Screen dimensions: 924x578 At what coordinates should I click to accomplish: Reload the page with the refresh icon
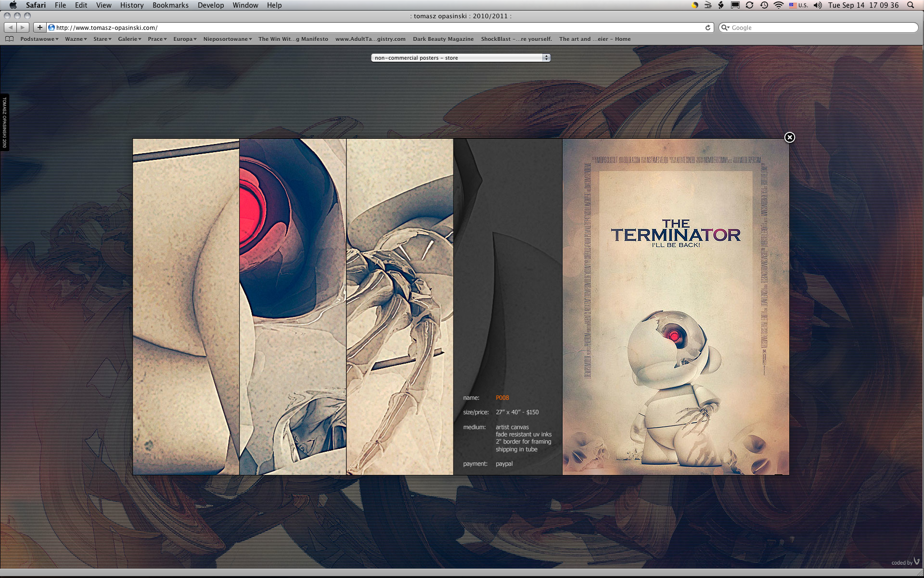708,27
